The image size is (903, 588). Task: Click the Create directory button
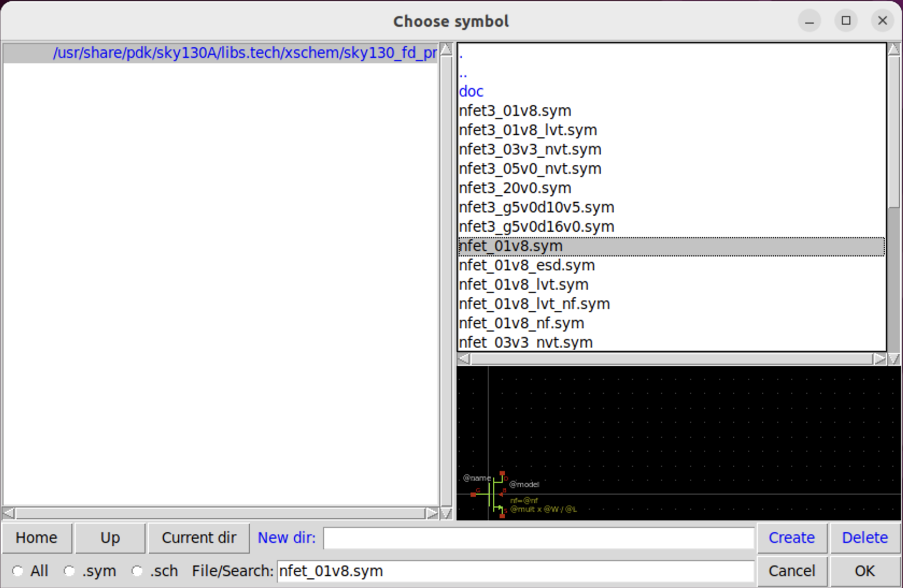point(792,538)
